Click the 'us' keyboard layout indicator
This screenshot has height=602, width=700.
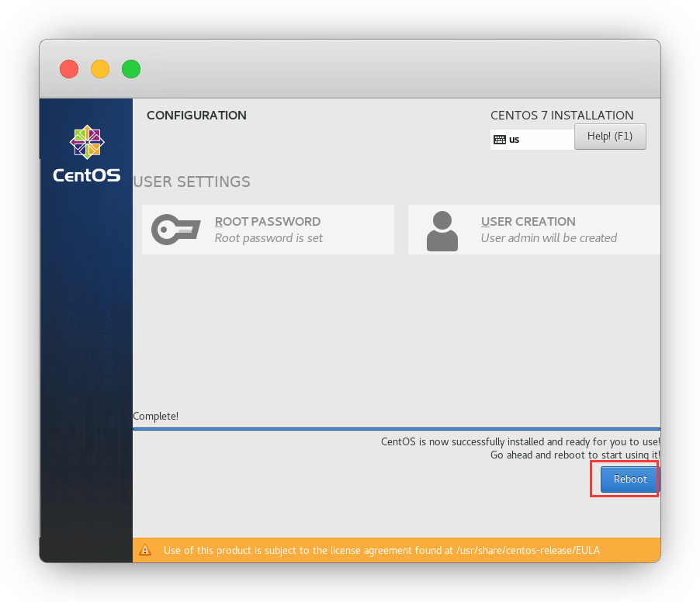click(x=514, y=140)
